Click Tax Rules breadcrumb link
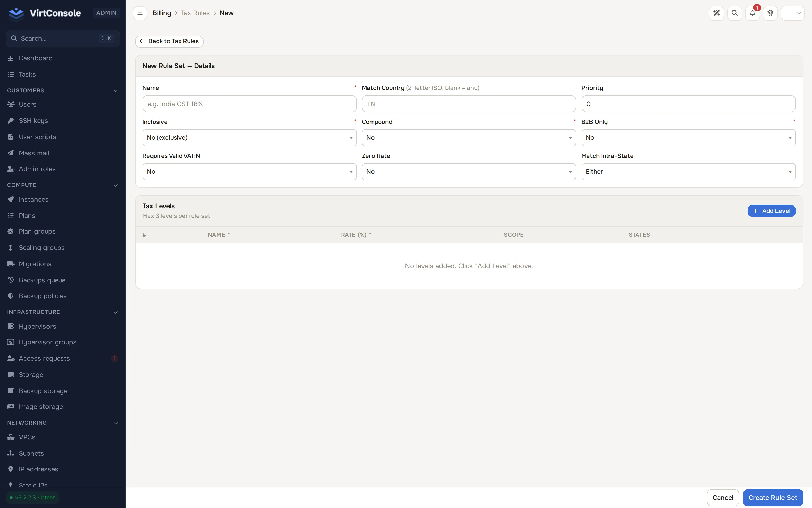The height and width of the screenshot is (508, 812). tap(195, 13)
